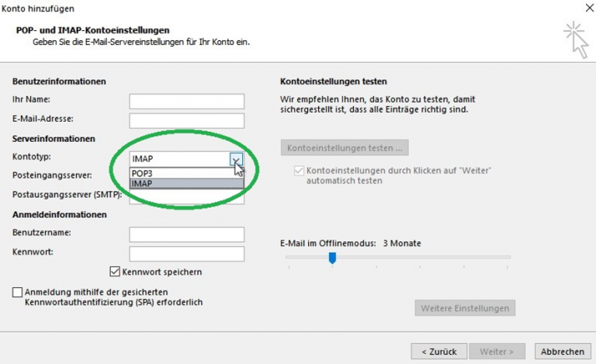Click the Benutzerinformationen heading
This screenshot has width=596, height=364.
[59, 81]
